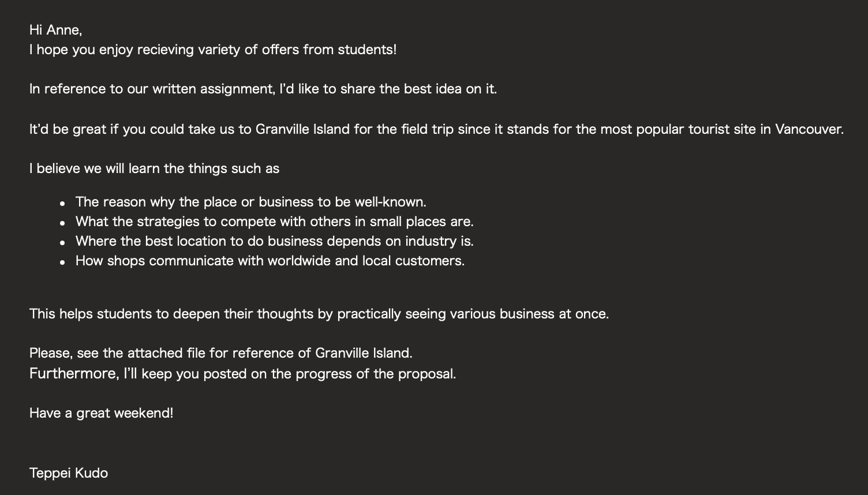Click the sentence 'This helps students to deepen'
Screen dimensions: 868x495
click(x=319, y=314)
